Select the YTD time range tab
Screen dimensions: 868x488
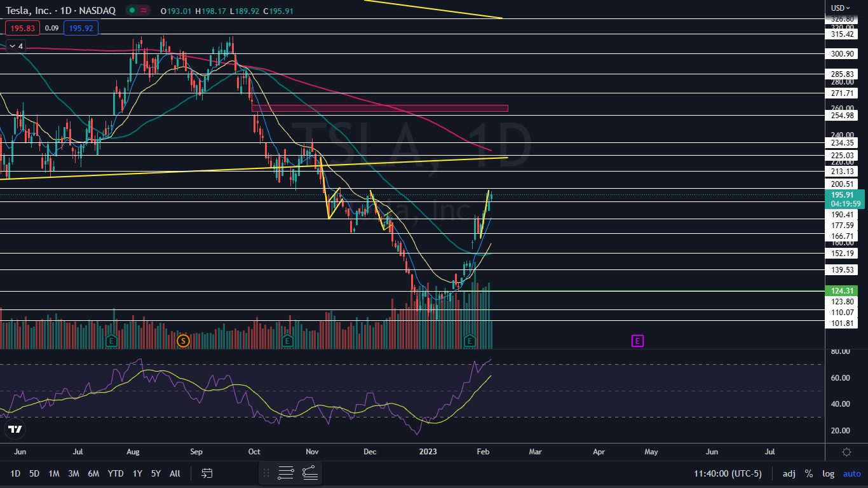[116, 473]
